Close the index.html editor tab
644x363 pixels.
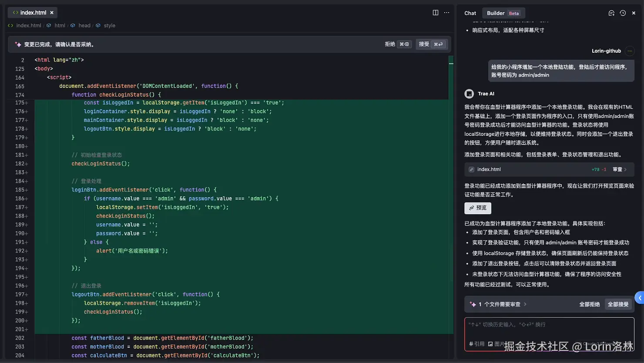(52, 13)
